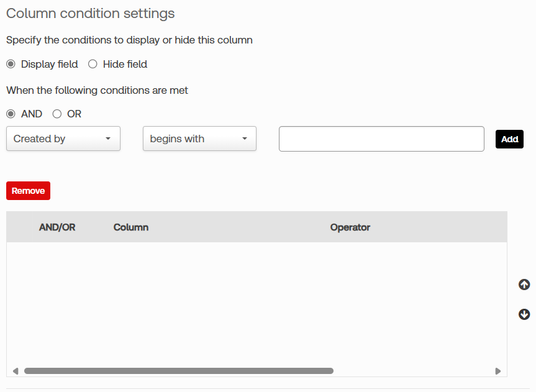Switch condition logic to OR

pyautogui.click(x=57, y=114)
